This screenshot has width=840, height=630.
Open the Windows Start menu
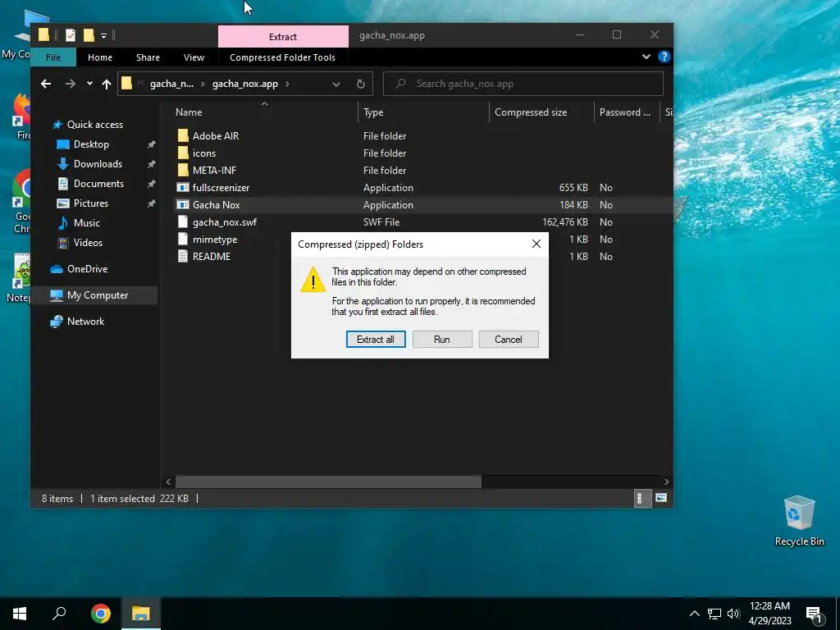[x=20, y=614]
